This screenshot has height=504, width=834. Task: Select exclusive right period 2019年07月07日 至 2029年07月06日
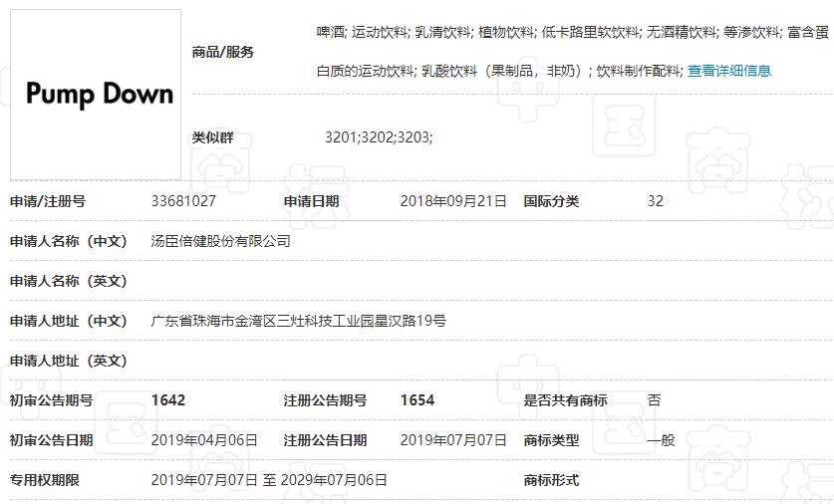pyautogui.click(x=269, y=480)
